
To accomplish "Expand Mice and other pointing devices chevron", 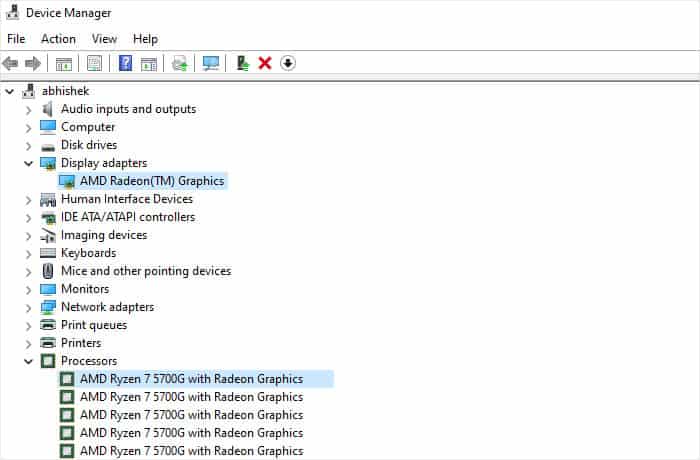I will click(x=29, y=272).
